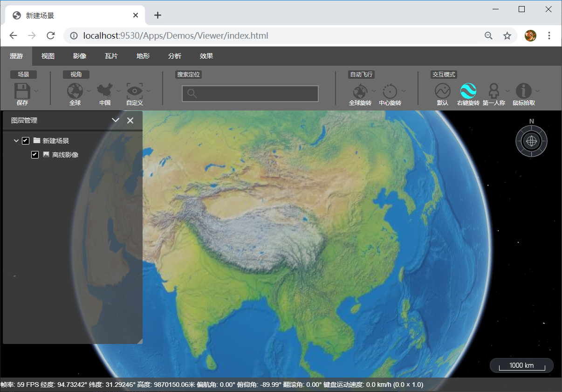Click inside the 搜索定位 search field
This screenshot has height=392, width=562.
coord(250,94)
